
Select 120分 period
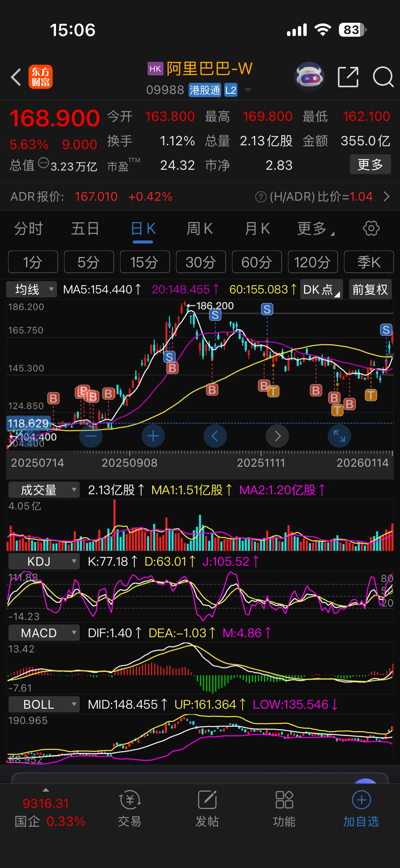point(313,262)
